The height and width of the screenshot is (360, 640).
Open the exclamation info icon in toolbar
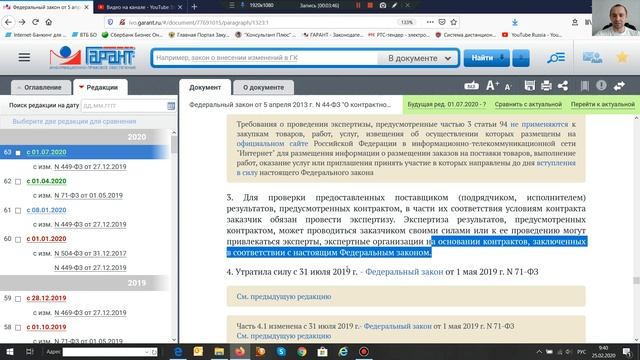(601, 85)
